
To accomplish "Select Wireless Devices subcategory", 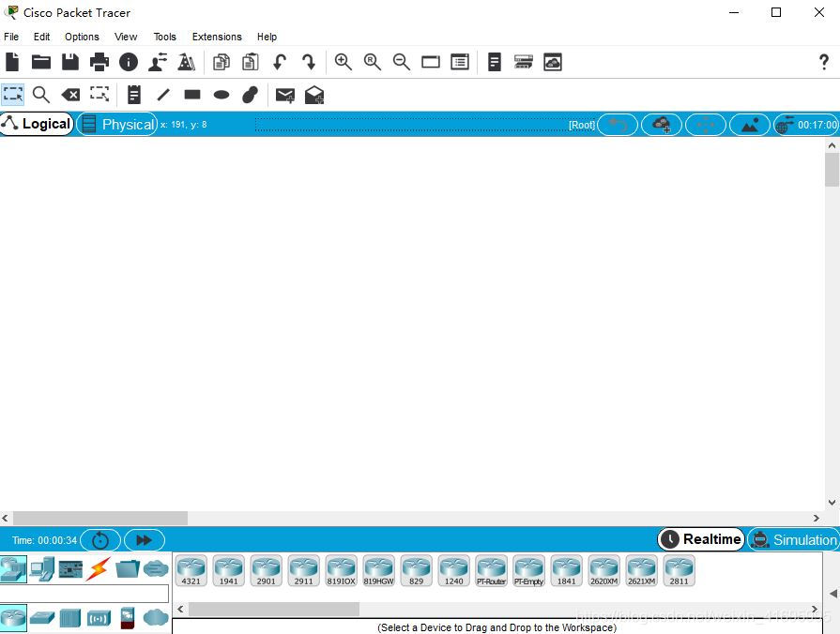I will (99, 618).
